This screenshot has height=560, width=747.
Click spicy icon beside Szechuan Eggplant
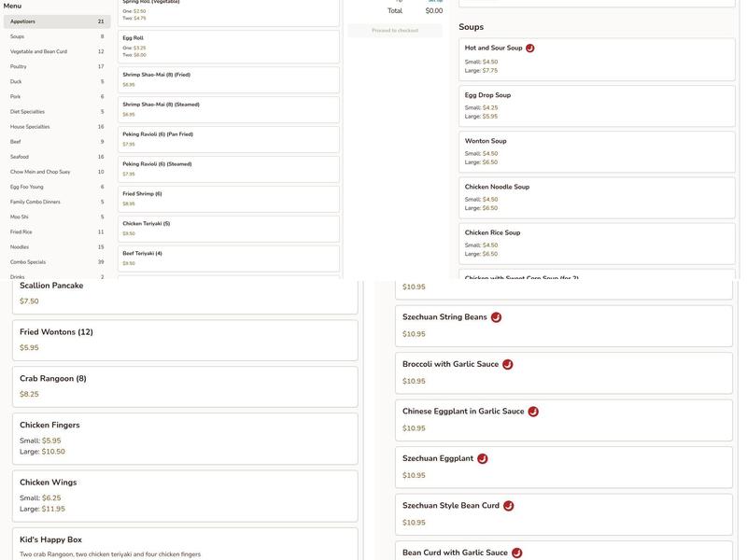483,459
